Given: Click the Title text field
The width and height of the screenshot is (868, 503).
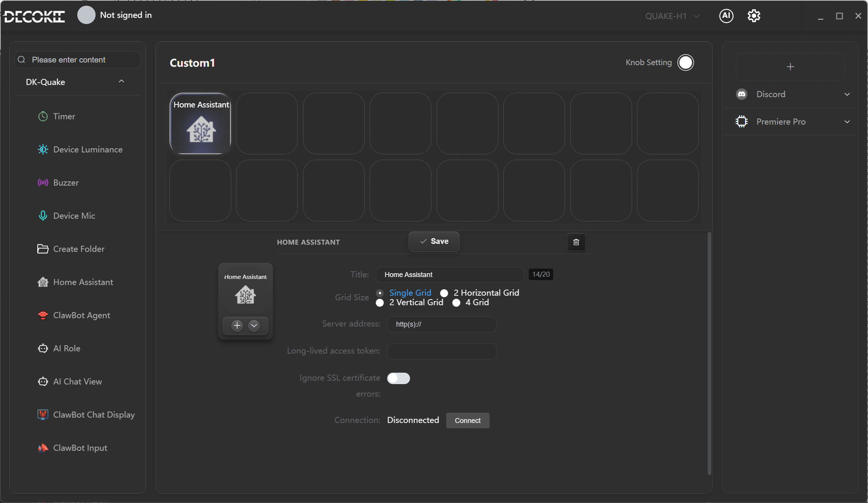Looking at the screenshot, I should coord(450,274).
